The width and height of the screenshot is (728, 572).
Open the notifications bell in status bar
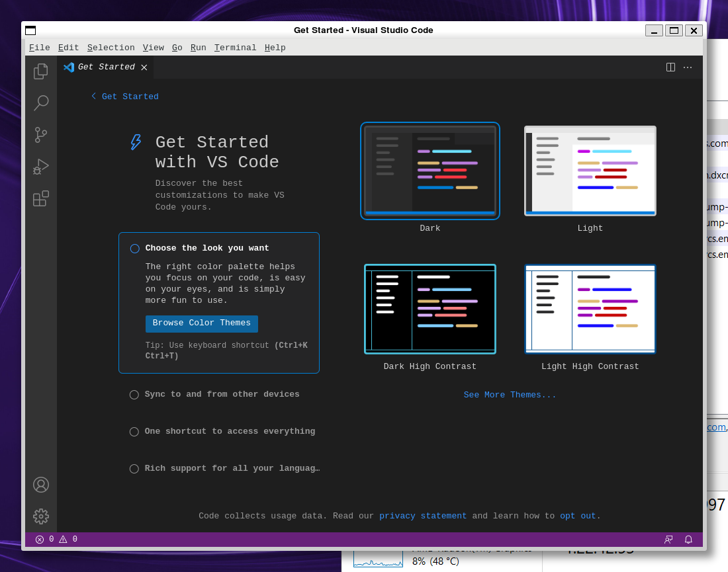pyautogui.click(x=688, y=540)
